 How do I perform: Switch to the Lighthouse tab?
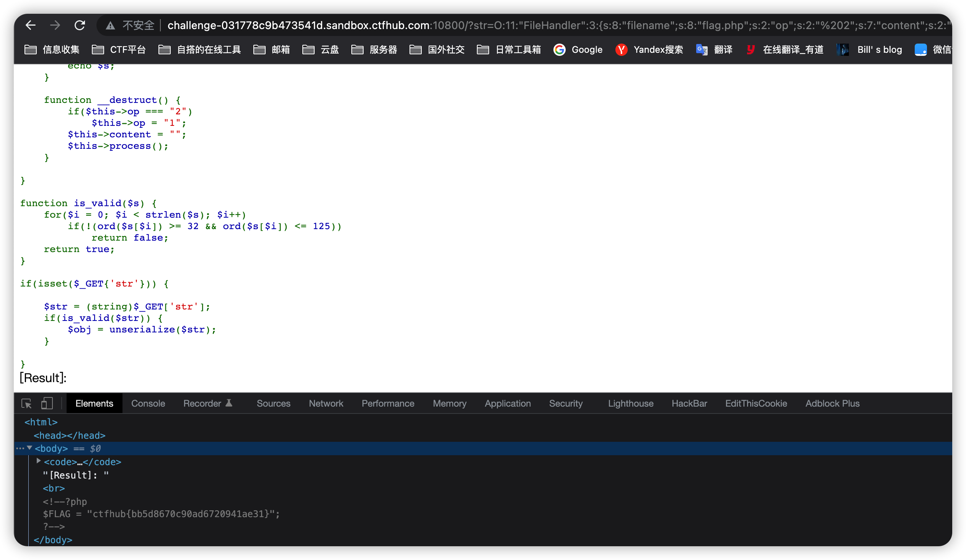coord(631,403)
